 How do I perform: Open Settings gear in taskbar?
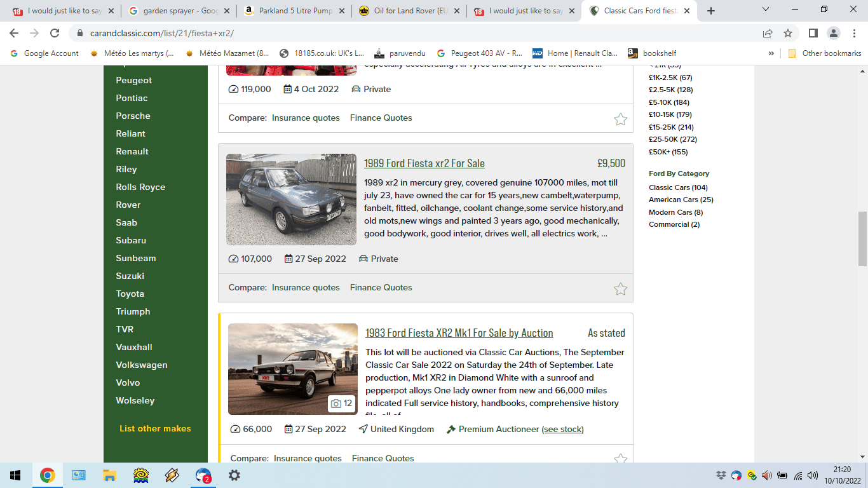[234, 475]
